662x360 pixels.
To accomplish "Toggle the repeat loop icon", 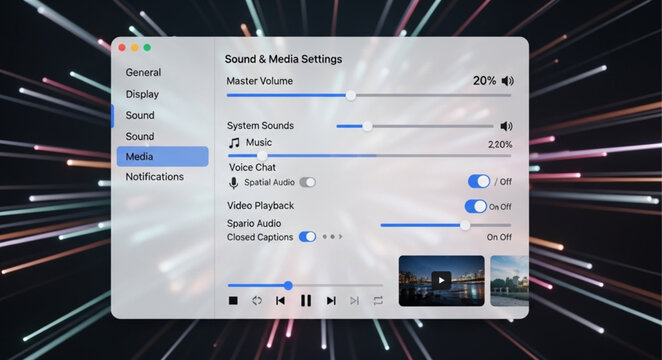I will [378, 300].
